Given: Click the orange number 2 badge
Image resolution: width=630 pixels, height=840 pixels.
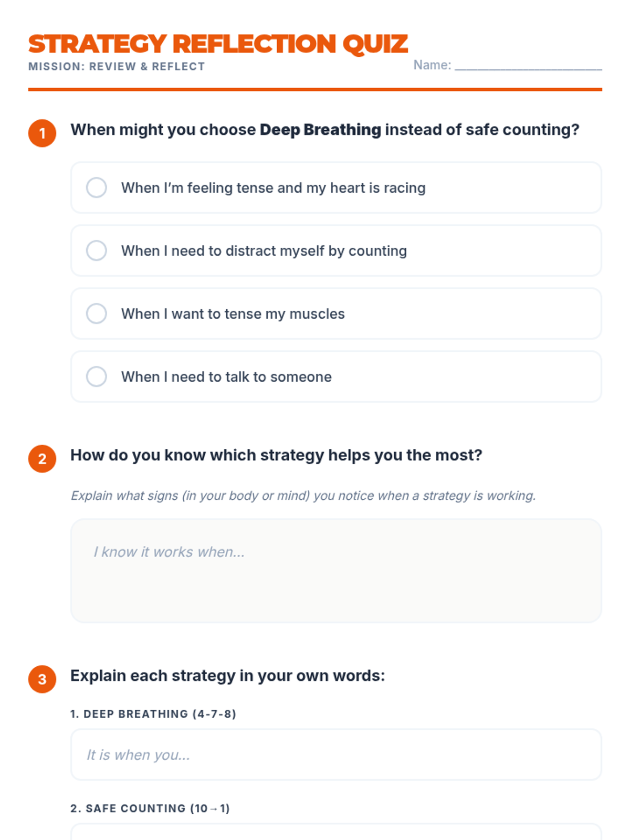Looking at the screenshot, I should point(42,459).
